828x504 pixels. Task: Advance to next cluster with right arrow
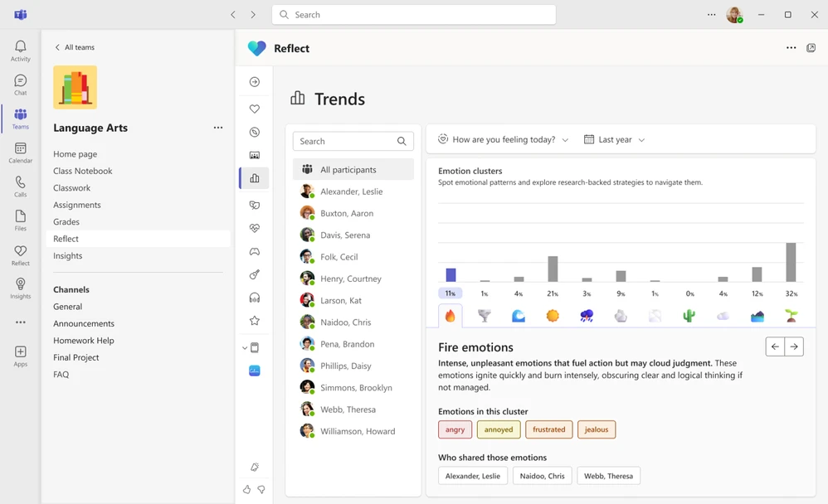point(795,346)
